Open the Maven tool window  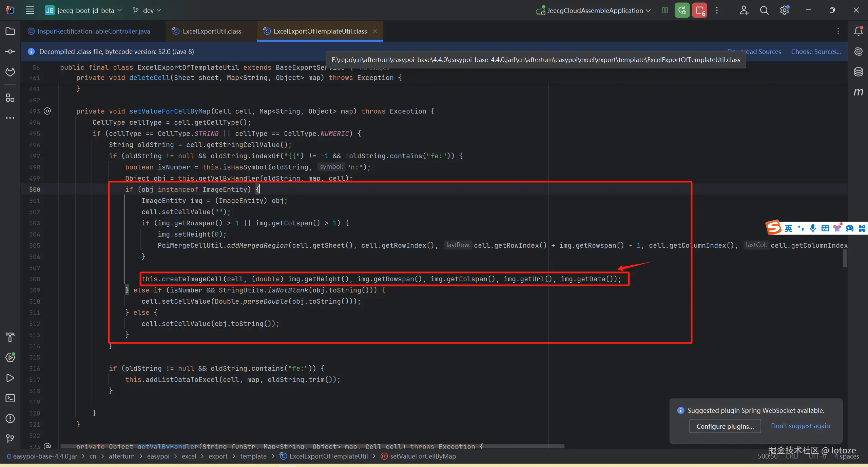click(x=858, y=92)
